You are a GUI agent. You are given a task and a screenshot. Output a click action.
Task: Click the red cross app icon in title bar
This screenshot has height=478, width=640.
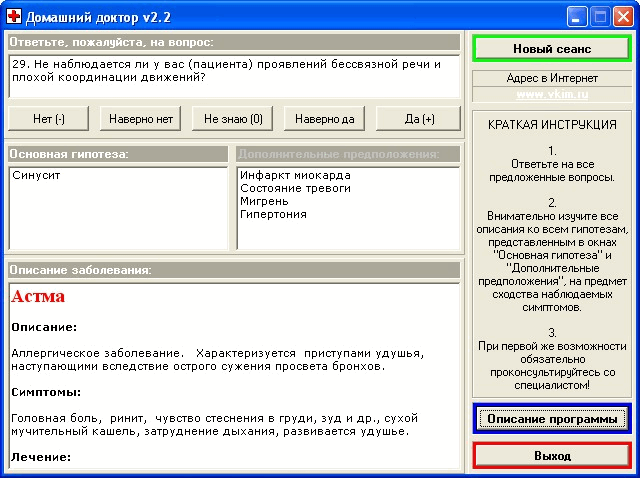click(14, 17)
